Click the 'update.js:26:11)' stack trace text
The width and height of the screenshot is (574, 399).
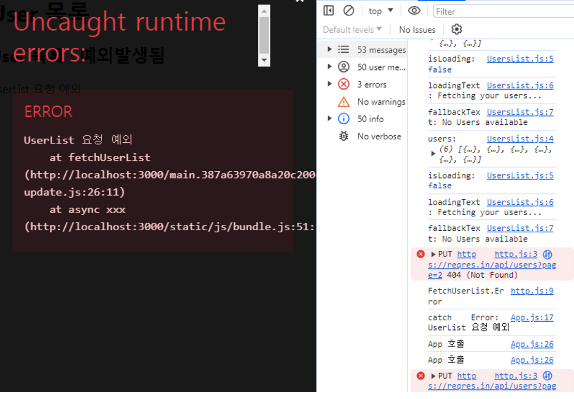(x=74, y=192)
